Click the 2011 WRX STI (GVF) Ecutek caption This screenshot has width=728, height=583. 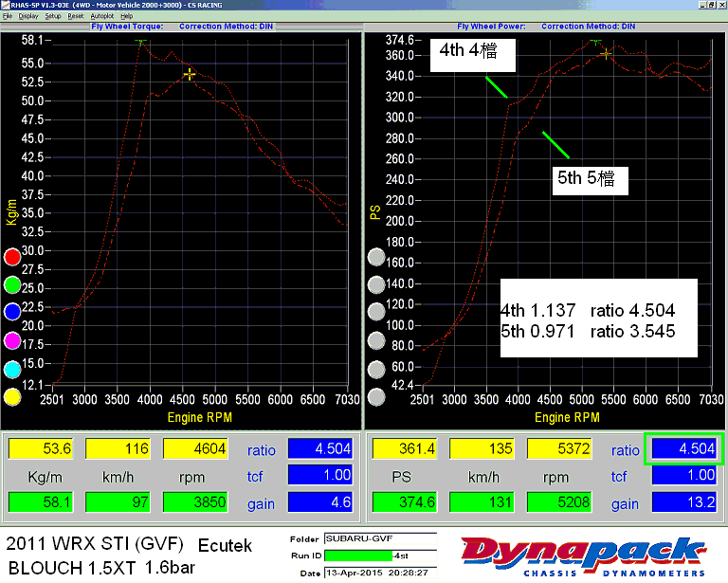[x=129, y=544]
